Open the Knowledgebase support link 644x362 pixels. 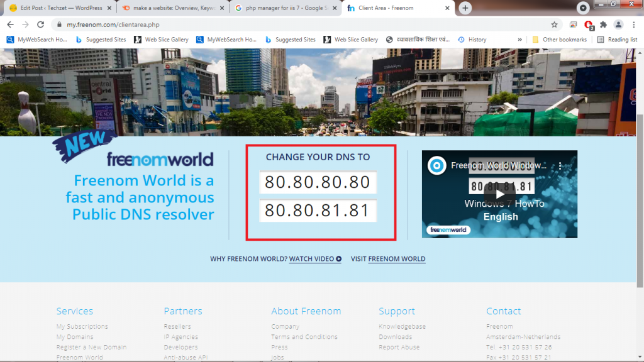[402, 327]
